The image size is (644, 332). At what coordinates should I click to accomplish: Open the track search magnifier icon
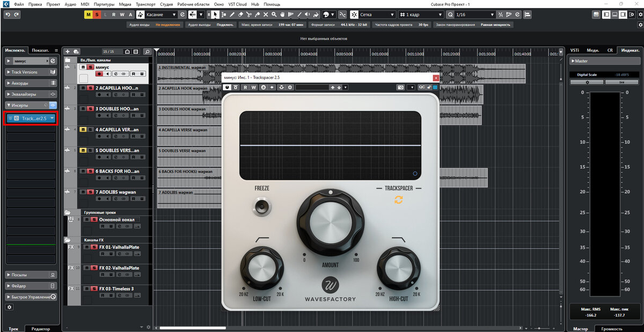148,51
